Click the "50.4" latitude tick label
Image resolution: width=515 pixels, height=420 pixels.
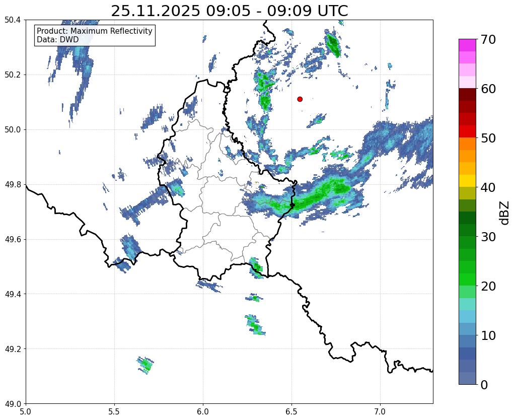coord(13,20)
